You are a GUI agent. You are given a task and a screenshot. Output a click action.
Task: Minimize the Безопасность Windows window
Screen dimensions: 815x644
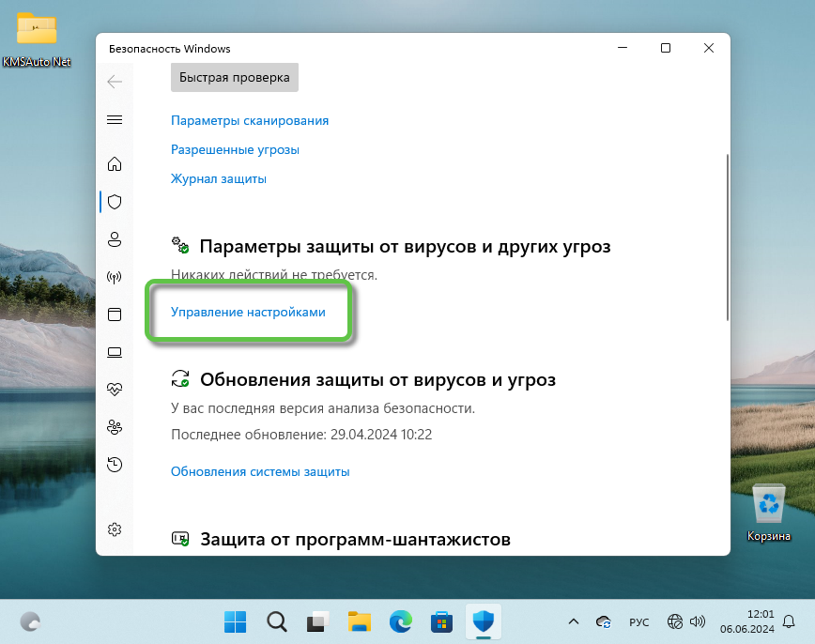coord(623,48)
